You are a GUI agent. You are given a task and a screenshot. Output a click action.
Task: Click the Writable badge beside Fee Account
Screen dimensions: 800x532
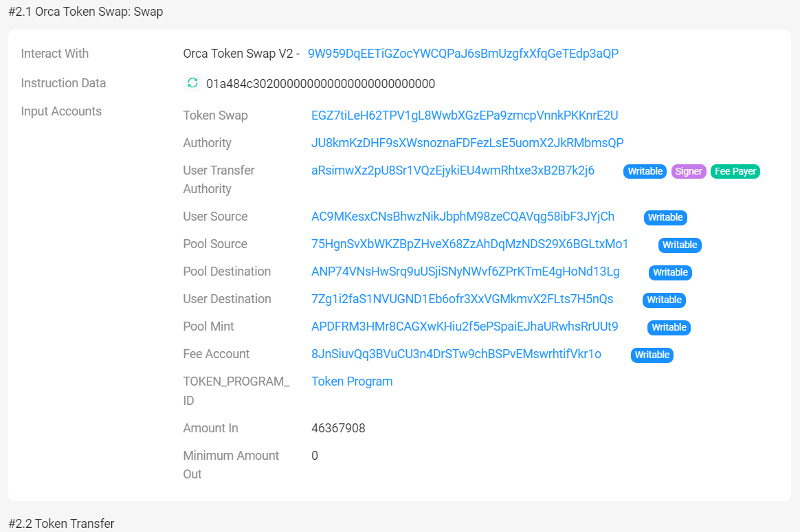pos(652,355)
